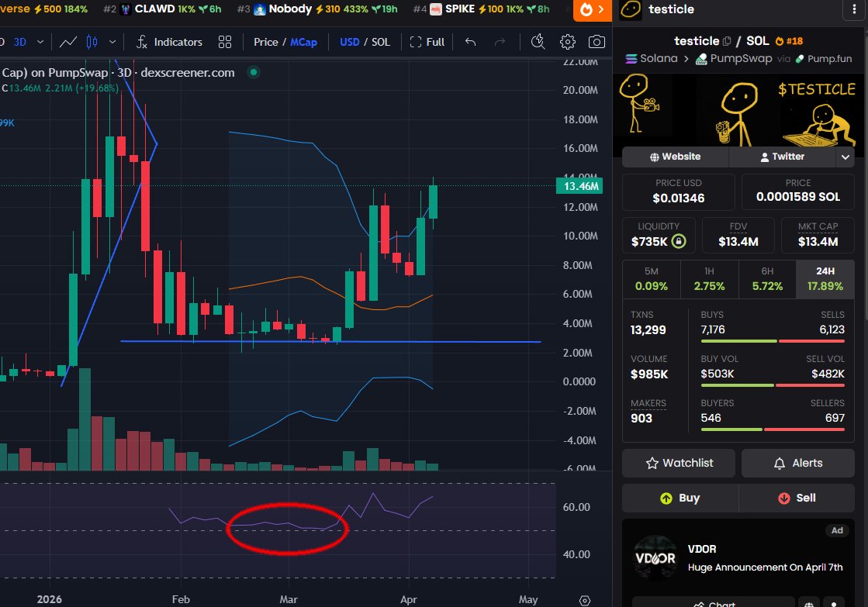Image resolution: width=868 pixels, height=607 pixels.
Task: Expand the social links chevron beside Twitter
Action: (846, 157)
